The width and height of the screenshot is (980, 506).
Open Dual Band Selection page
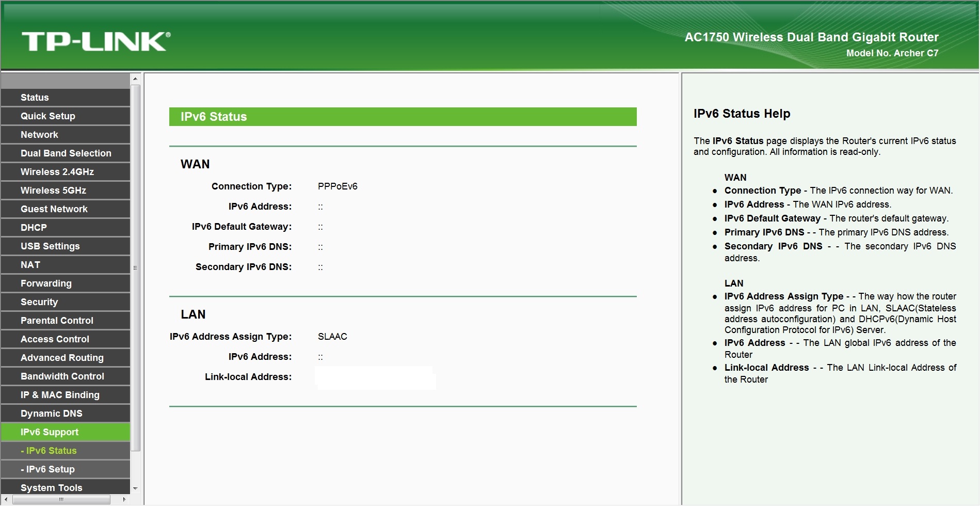tap(66, 153)
